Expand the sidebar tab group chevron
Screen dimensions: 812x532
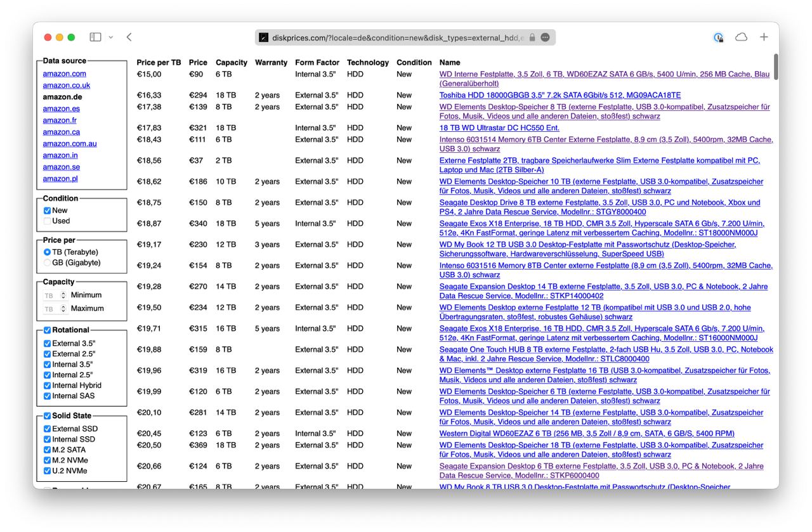[111, 37]
